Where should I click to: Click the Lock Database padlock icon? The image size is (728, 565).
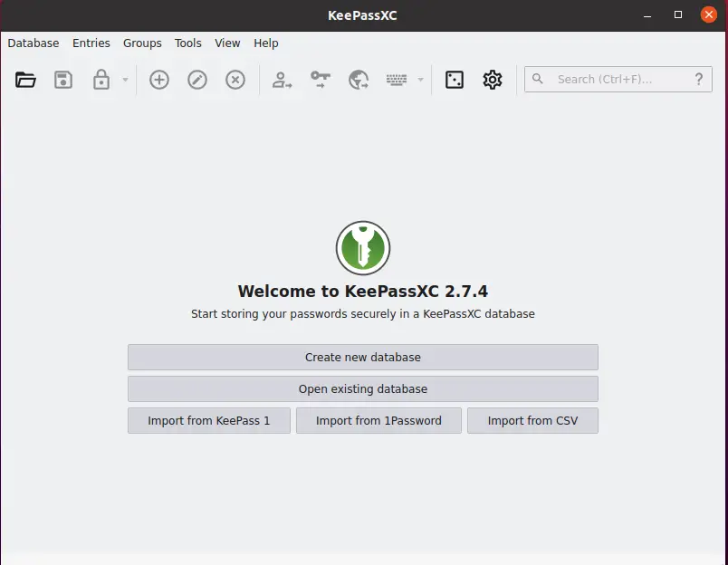pyautogui.click(x=101, y=80)
